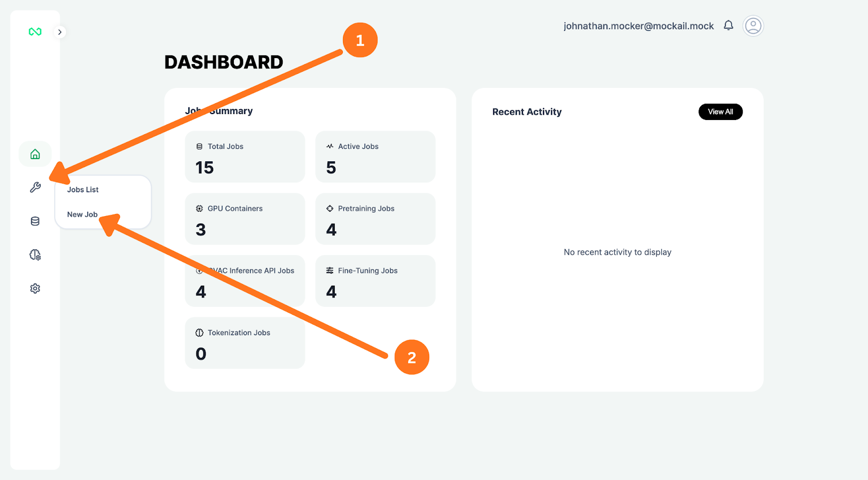Click the View All button
868x480 pixels.
pyautogui.click(x=720, y=112)
